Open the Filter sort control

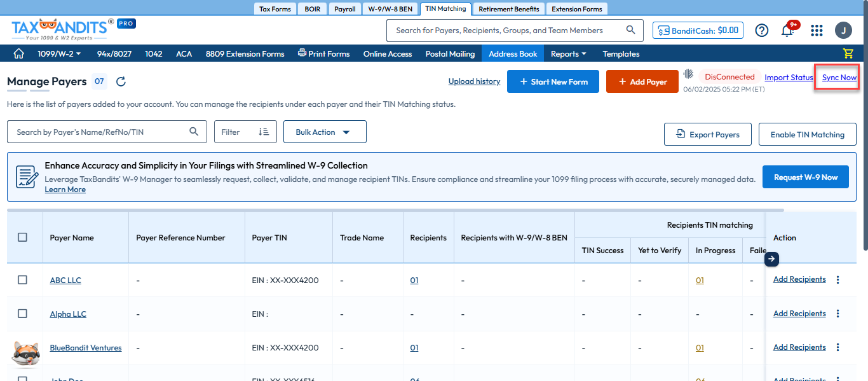tap(246, 132)
